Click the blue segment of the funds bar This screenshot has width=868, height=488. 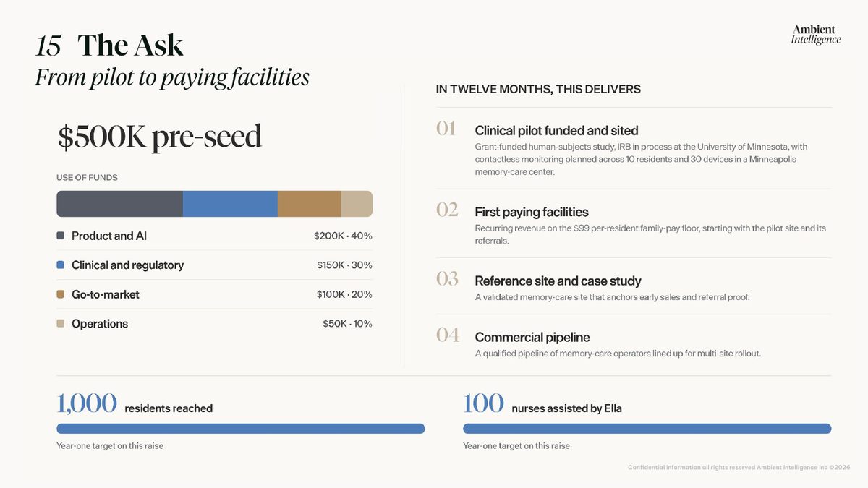[x=230, y=204]
